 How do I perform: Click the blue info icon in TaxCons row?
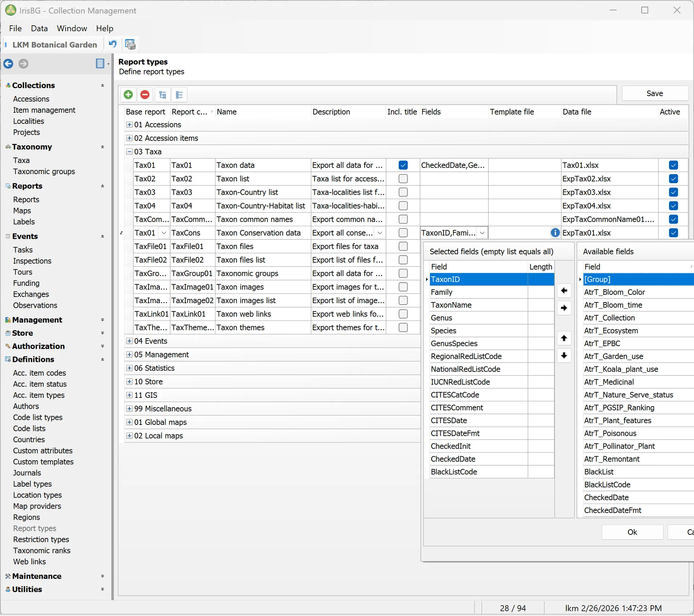[555, 233]
